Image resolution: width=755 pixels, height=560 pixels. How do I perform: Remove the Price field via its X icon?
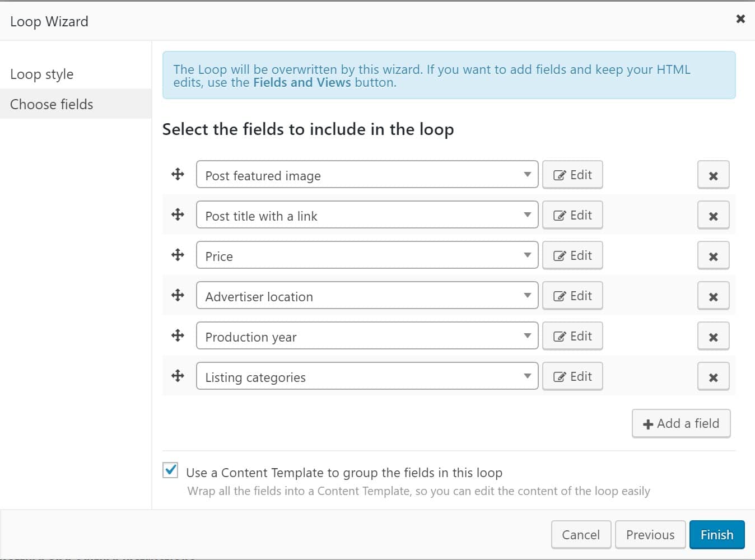click(713, 255)
